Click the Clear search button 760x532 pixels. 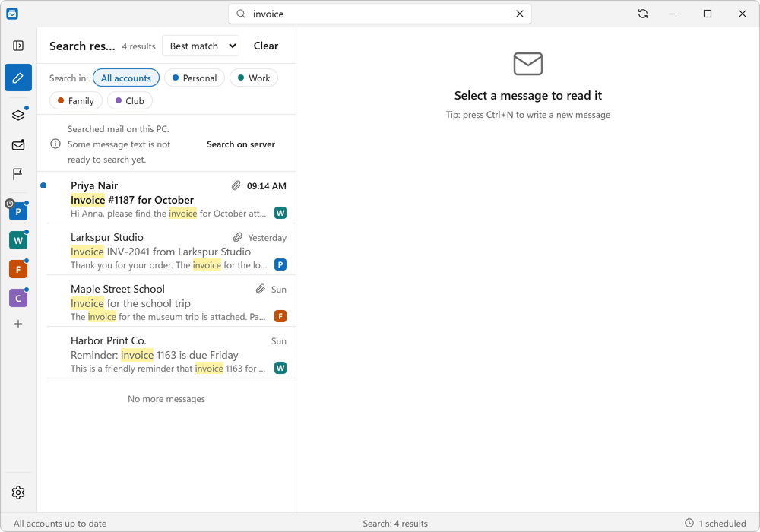pos(265,46)
